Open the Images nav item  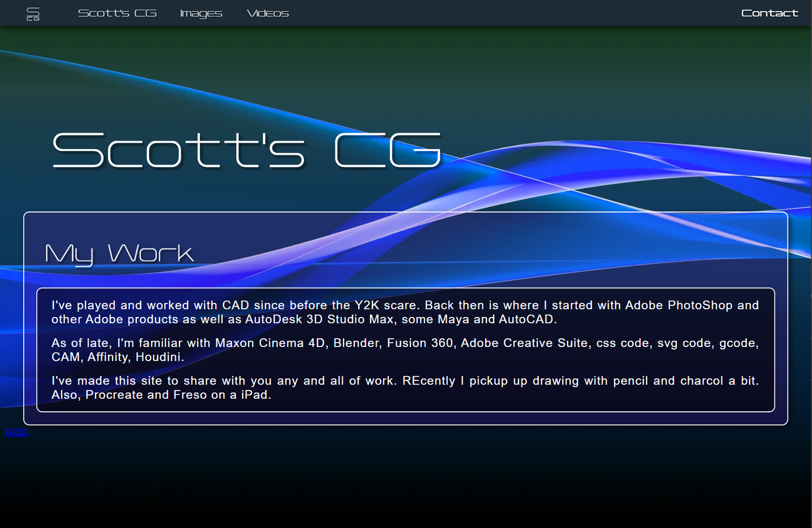(x=201, y=13)
